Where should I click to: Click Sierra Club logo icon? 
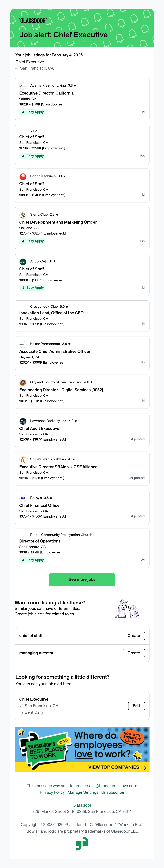(23, 215)
